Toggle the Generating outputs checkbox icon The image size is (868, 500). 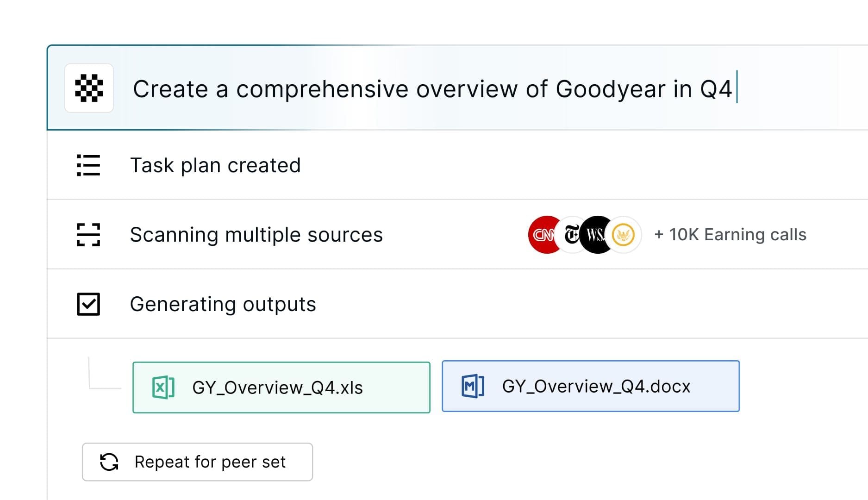click(x=88, y=304)
